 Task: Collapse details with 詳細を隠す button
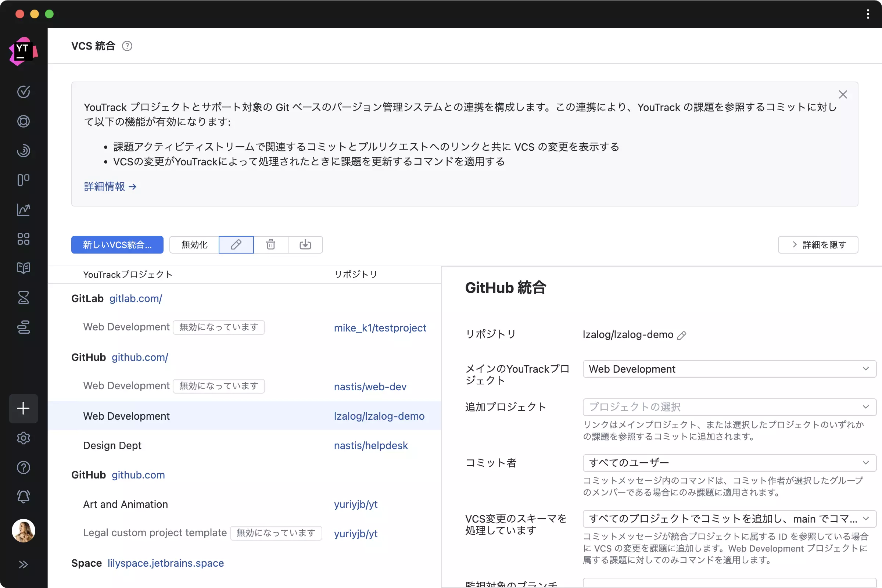(x=818, y=244)
